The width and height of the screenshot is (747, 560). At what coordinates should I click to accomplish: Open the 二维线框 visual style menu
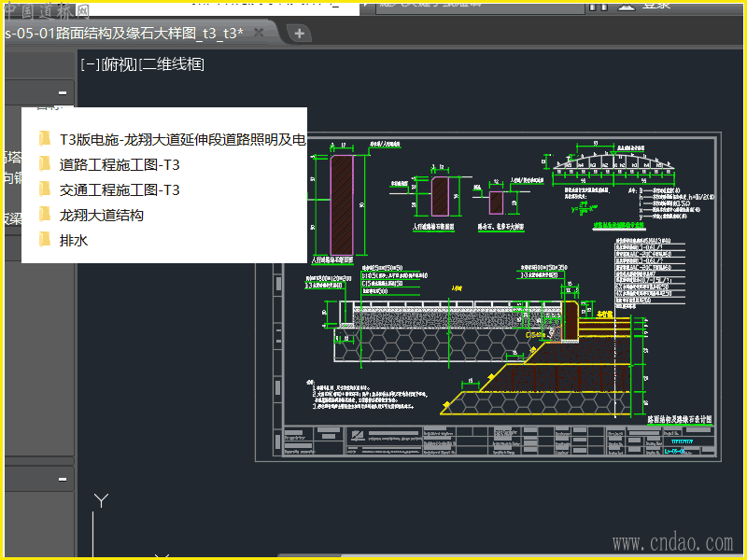172,64
